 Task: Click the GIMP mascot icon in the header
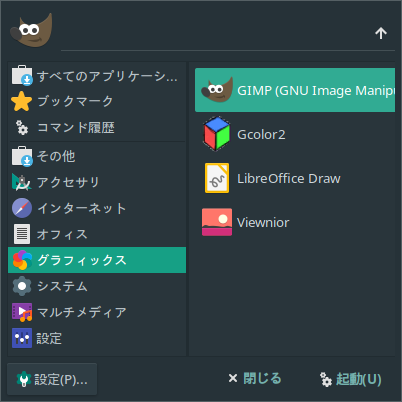[31, 30]
